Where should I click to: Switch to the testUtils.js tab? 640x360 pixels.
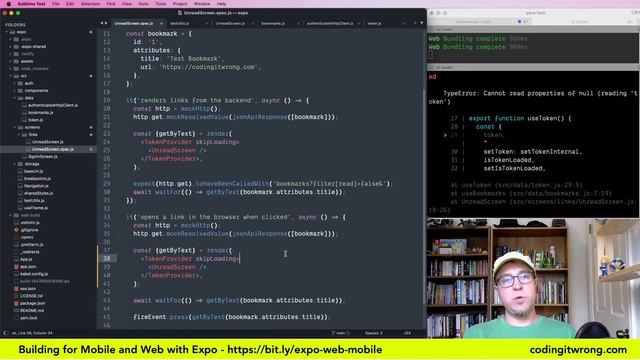point(180,23)
